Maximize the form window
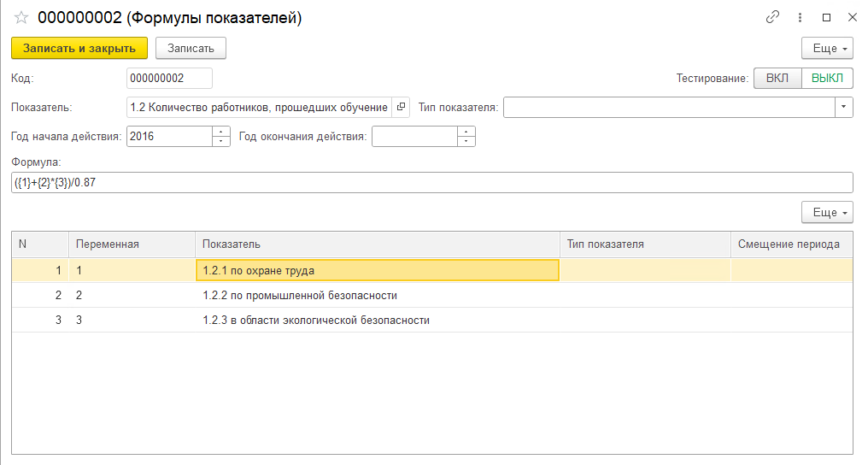 826,17
